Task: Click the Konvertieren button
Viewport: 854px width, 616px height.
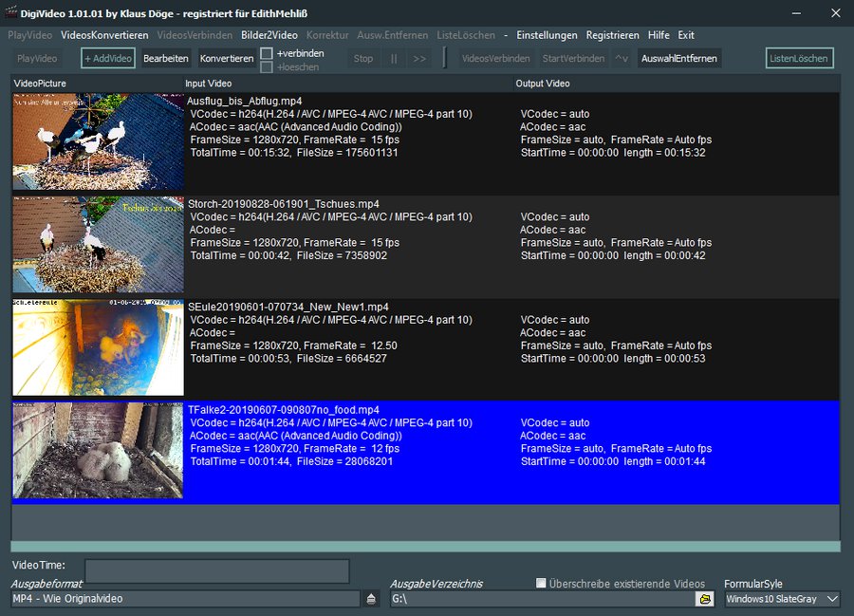Action: click(226, 58)
